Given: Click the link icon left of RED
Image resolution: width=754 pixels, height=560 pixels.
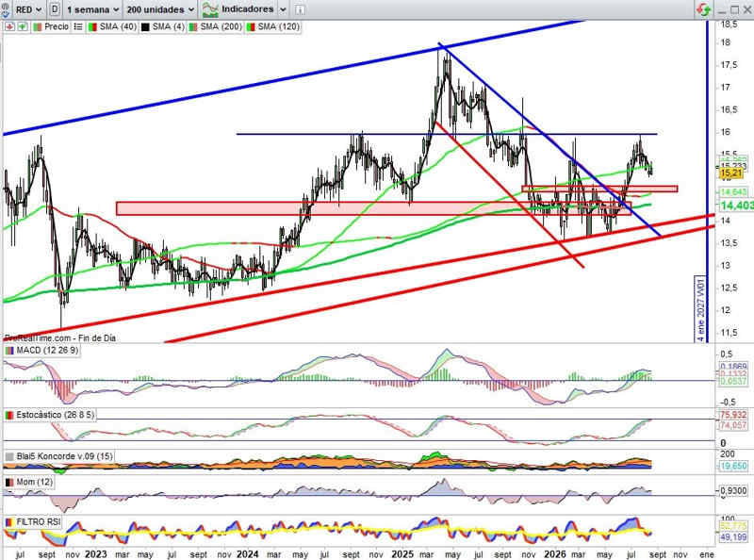Looking at the screenshot, I should 5,9.
